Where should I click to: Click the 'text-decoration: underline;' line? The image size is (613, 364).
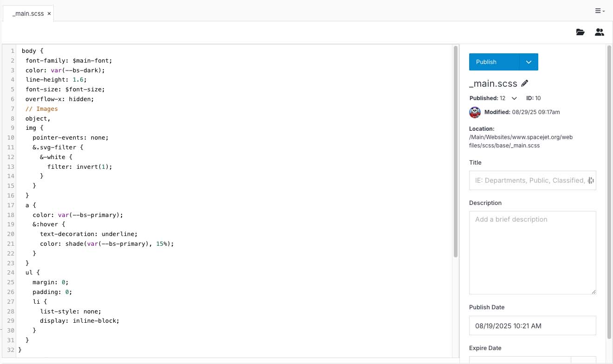click(89, 234)
